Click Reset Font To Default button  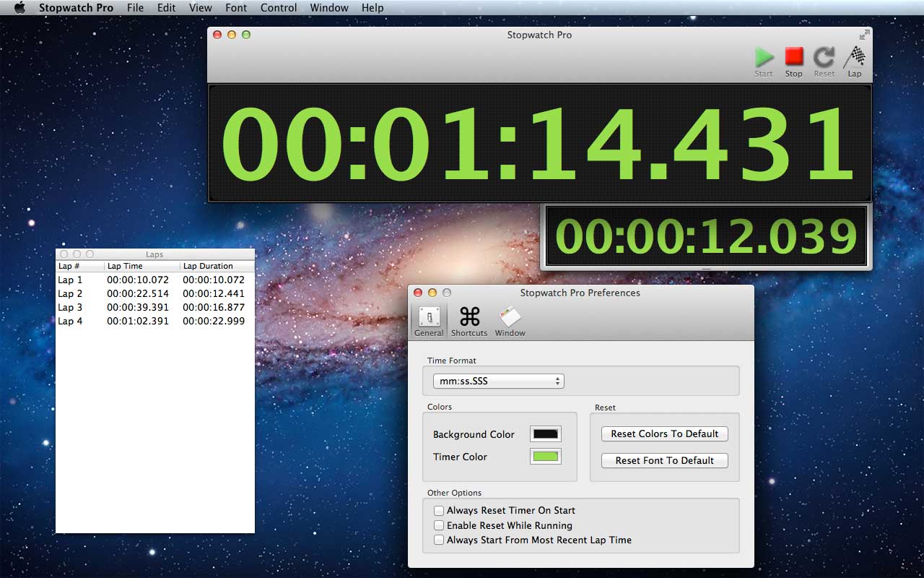(x=664, y=460)
